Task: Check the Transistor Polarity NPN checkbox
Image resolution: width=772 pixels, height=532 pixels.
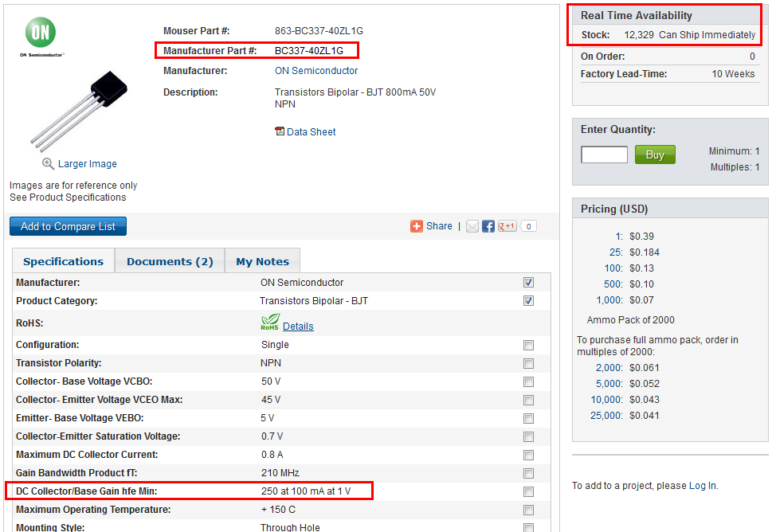Action: click(528, 363)
